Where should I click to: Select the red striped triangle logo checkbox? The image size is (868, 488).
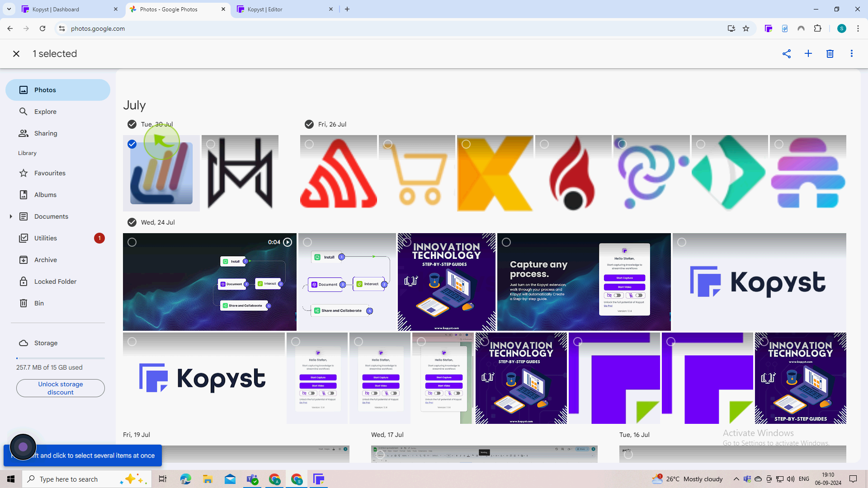[x=309, y=144]
